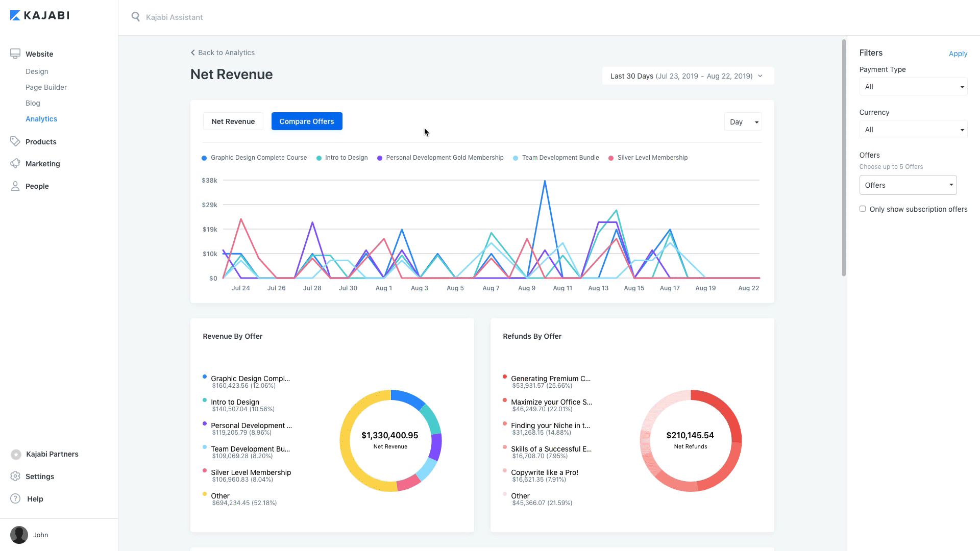Click the Help question mark icon

tap(15, 498)
